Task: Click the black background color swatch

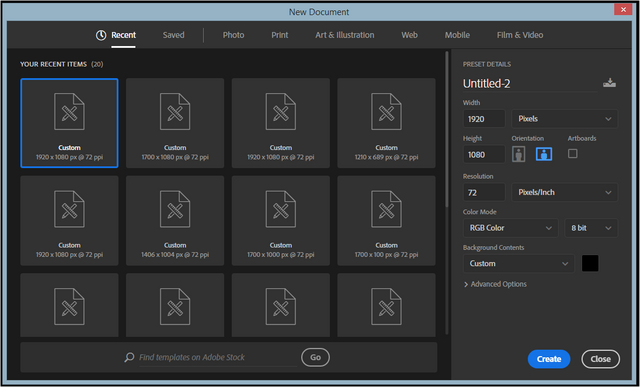Action: 590,263
